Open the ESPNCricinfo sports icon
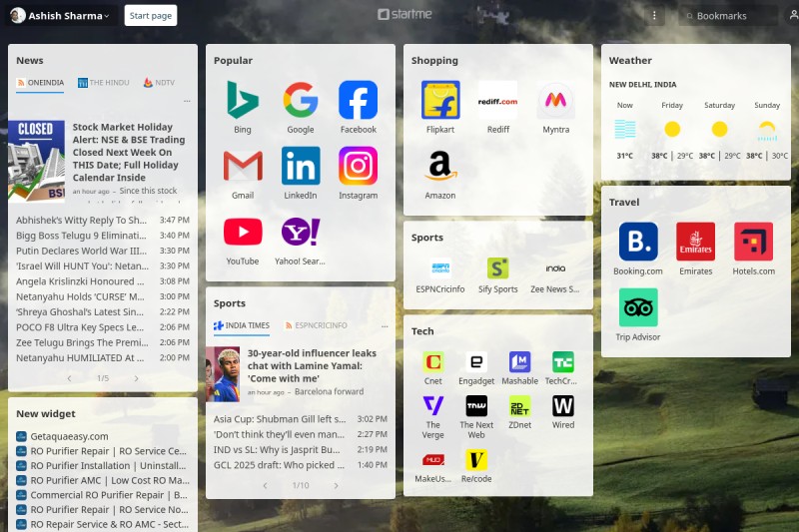The image size is (799, 532). 440,268
